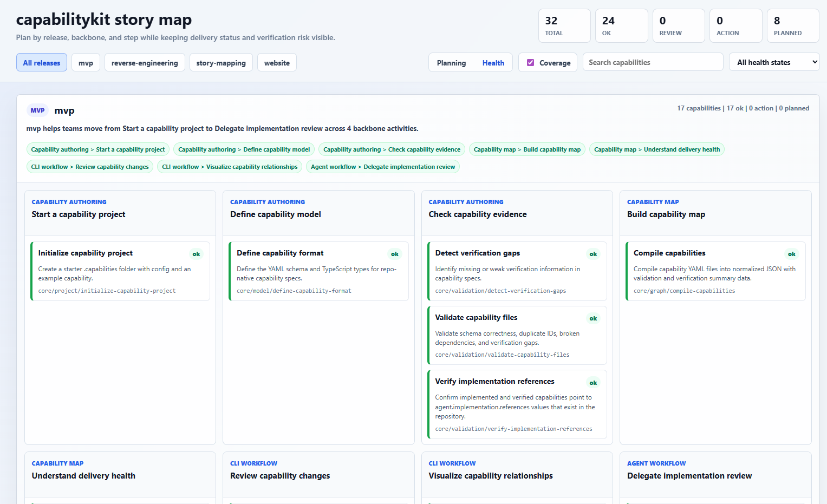Click path core/project/initialize-capability-project

pos(107,291)
